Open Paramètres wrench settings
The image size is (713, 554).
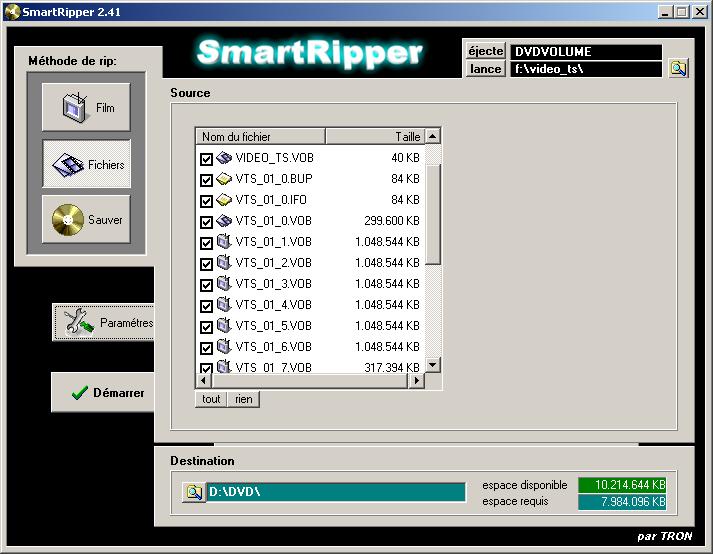pos(77,322)
